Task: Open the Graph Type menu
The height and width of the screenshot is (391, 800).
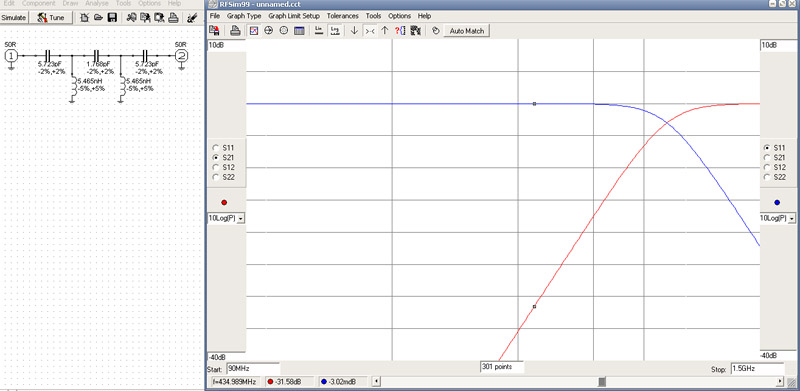Action: (x=244, y=16)
